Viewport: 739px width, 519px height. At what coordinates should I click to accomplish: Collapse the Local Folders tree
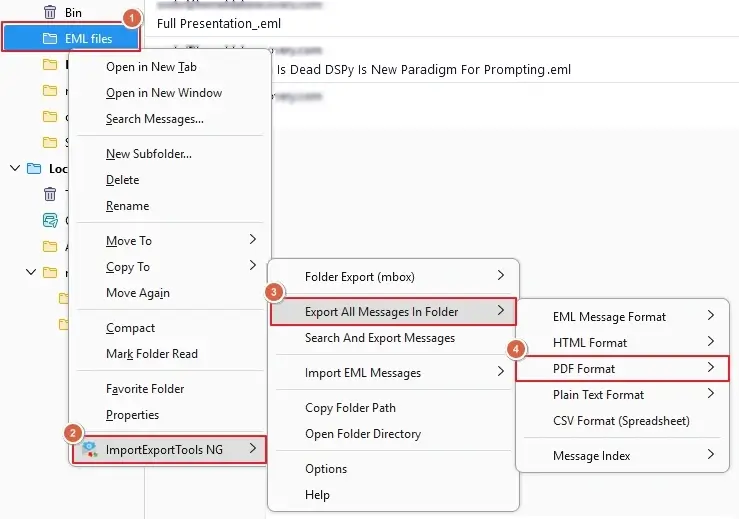click(x=15, y=168)
